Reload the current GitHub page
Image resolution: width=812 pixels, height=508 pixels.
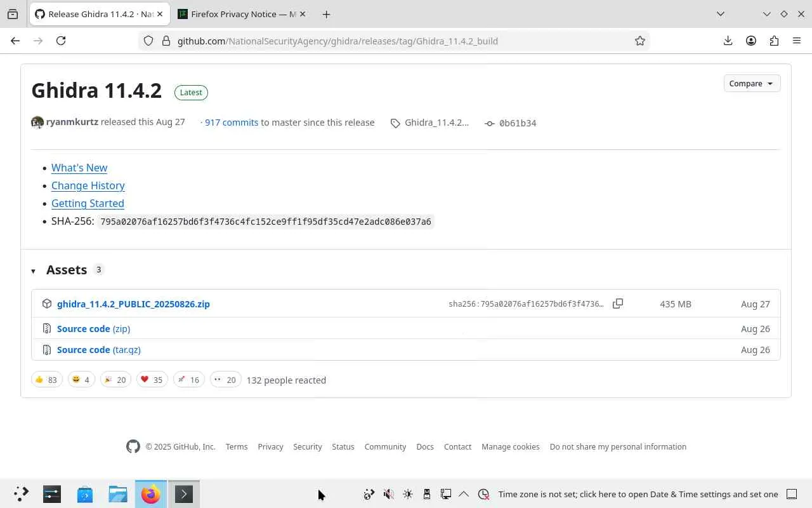pyautogui.click(x=61, y=41)
